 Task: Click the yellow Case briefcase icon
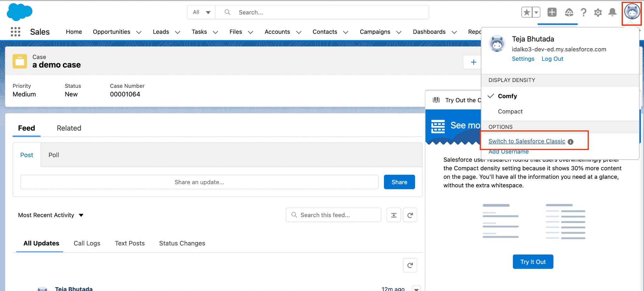point(20,61)
